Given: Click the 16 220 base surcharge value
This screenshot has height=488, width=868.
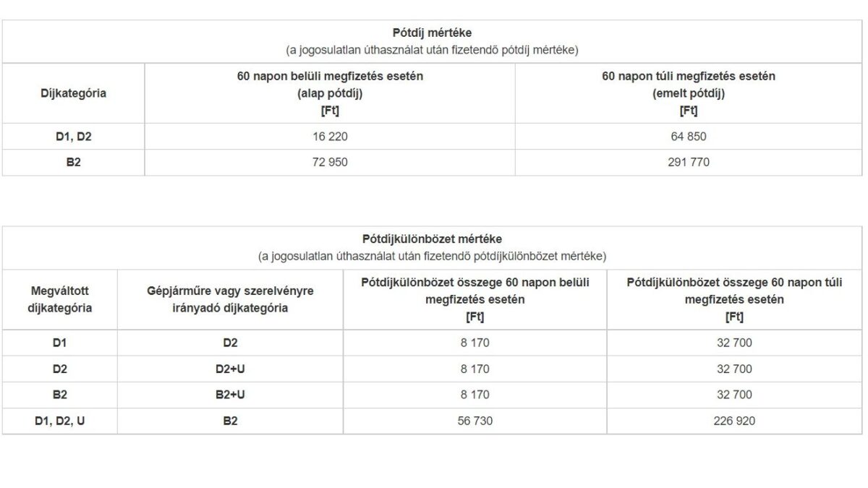Looking at the screenshot, I should (329, 136).
